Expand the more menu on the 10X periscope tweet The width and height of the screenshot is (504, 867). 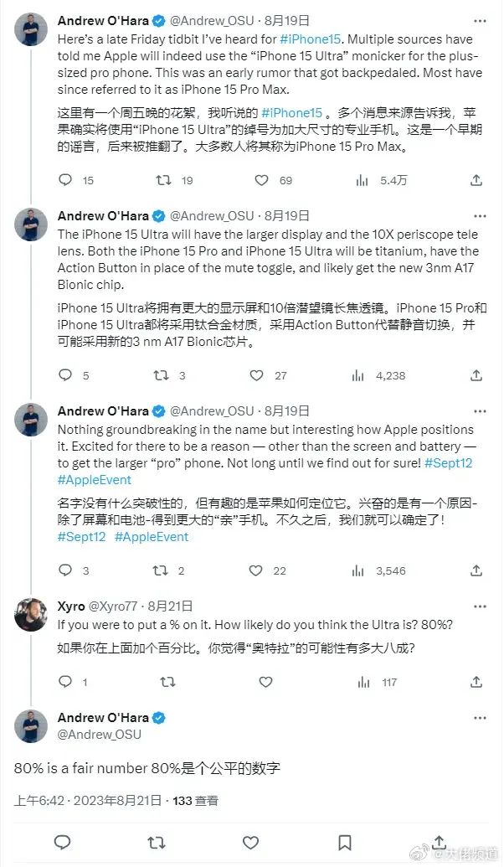[x=476, y=215]
